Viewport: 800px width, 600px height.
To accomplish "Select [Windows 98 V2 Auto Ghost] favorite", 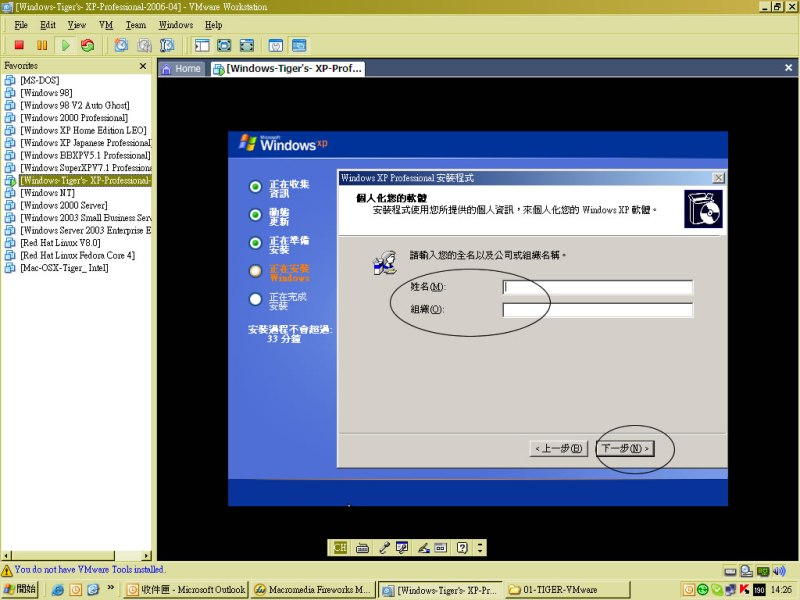I will (x=74, y=105).
